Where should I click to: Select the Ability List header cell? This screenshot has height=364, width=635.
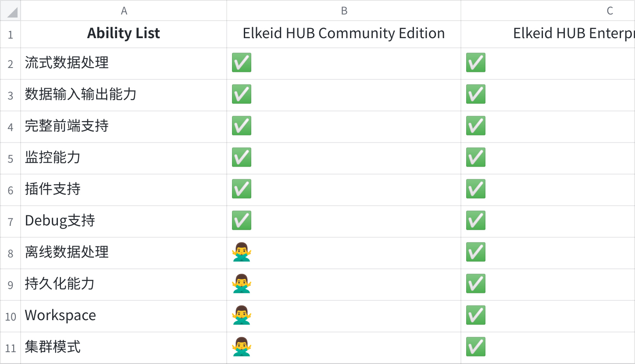(124, 34)
